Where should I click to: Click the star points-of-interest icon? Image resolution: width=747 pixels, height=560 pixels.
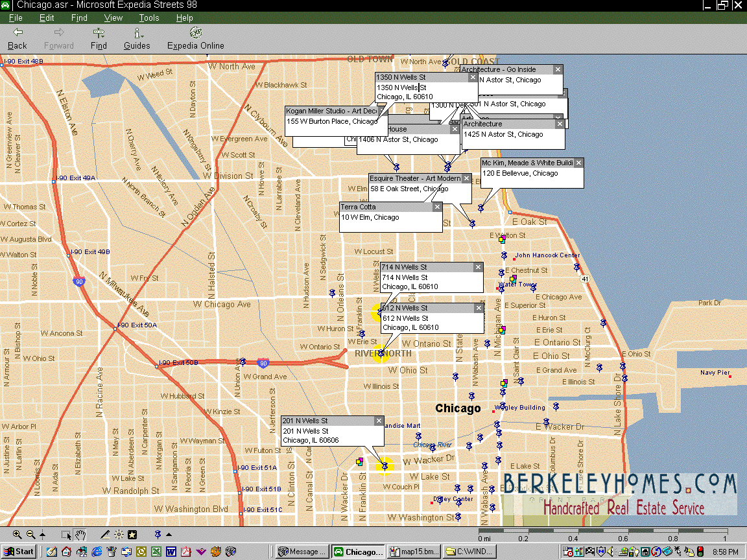[132, 535]
